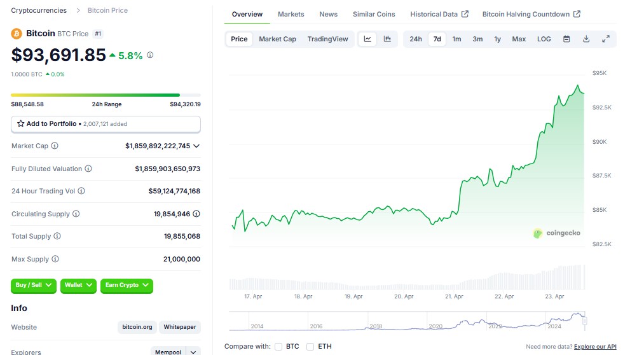This screenshot has width=644, height=355.
Task: Switch to Similar Coins tab
Action: tap(374, 15)
